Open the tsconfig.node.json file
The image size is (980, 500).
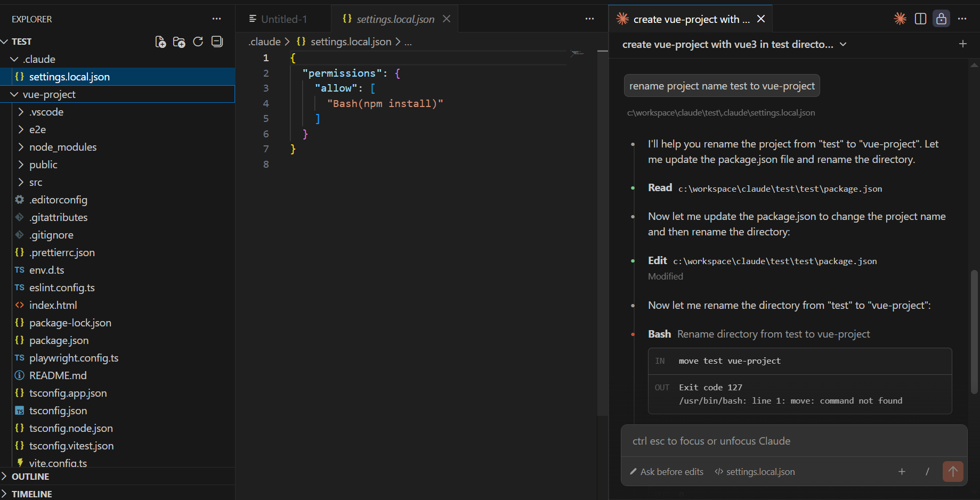pyautogui.click(x=117, y=428)
